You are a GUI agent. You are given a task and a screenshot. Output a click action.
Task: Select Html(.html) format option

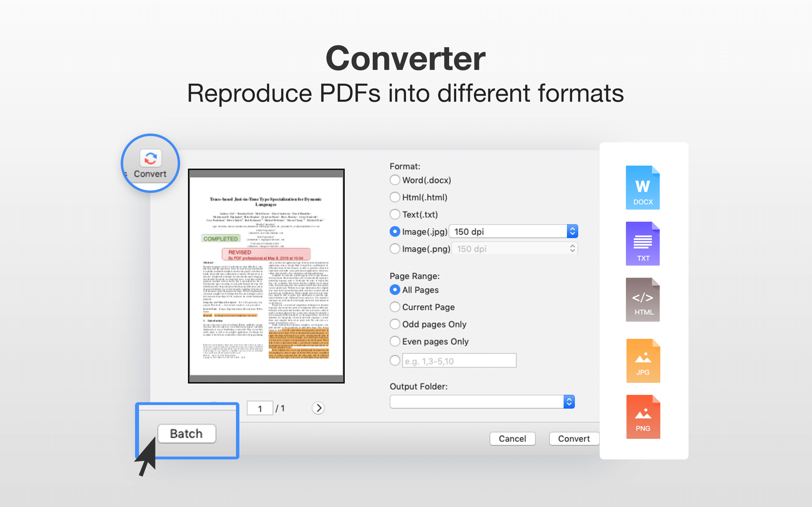tap(395, 197)
